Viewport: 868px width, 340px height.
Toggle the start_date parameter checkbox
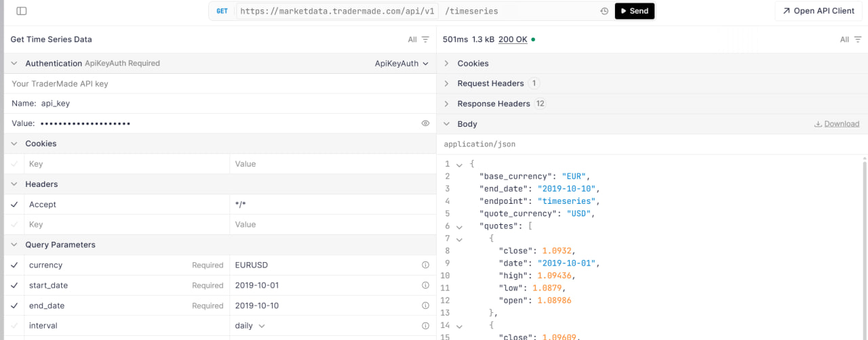point(14,285)
